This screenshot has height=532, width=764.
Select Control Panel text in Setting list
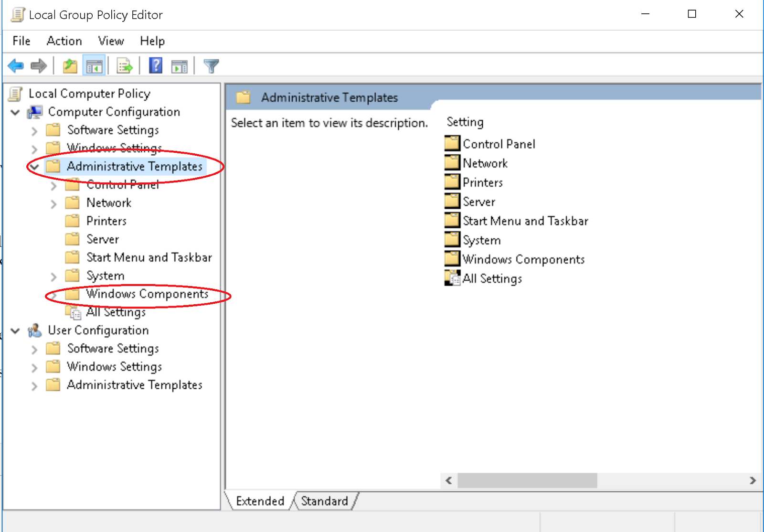499,144
